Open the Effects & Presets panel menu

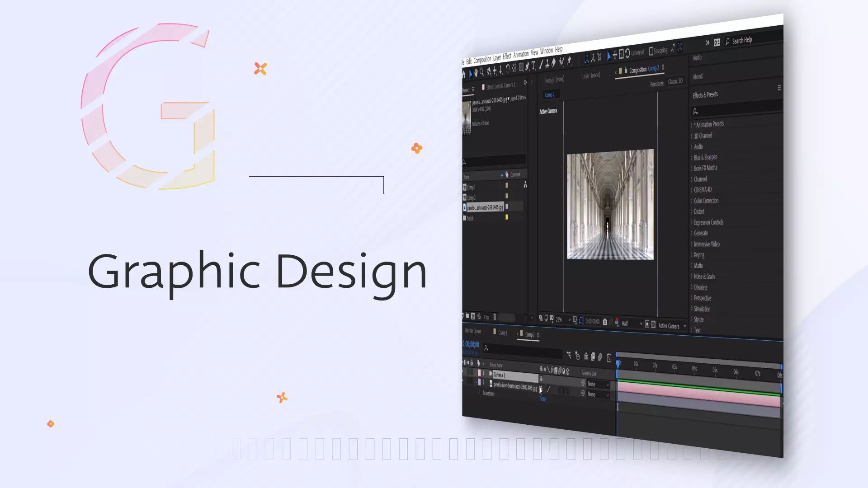779,88
